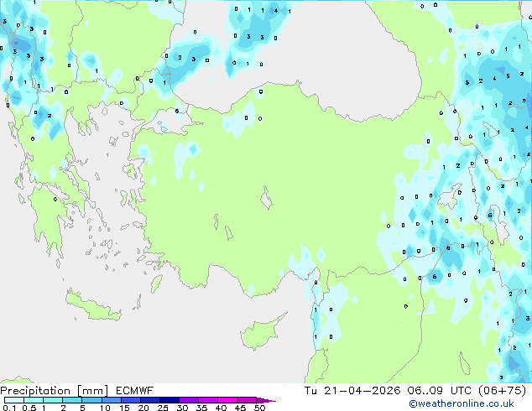532x411 pixels.
Task: Click the 10 legend scale label
Action: [105, 408]
